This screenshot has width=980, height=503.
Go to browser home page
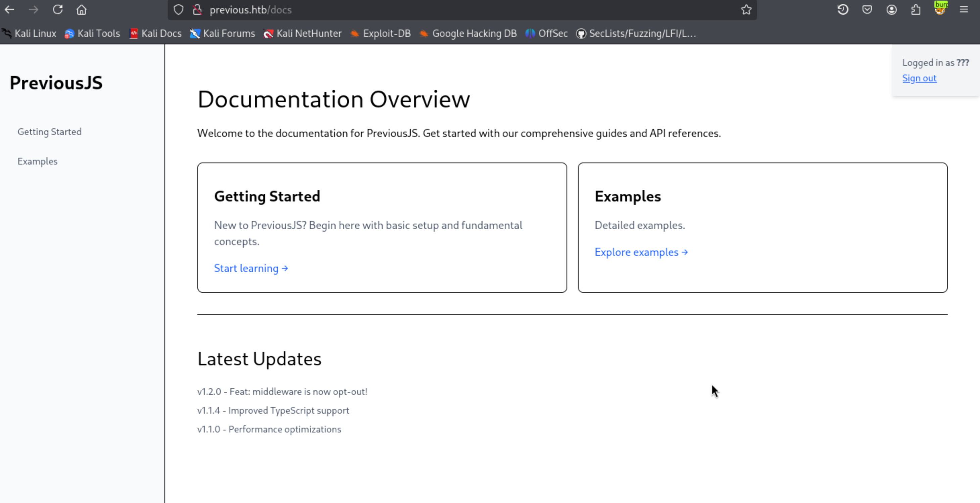click(82, 9)
